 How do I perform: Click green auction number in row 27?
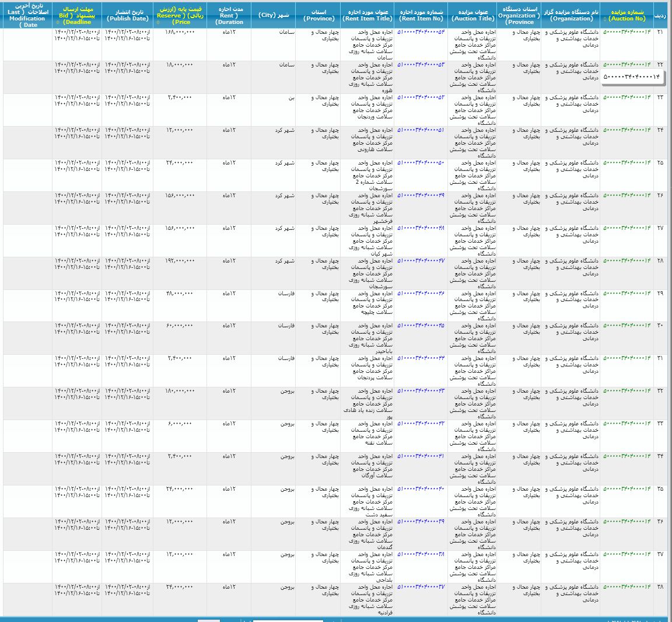626,228
